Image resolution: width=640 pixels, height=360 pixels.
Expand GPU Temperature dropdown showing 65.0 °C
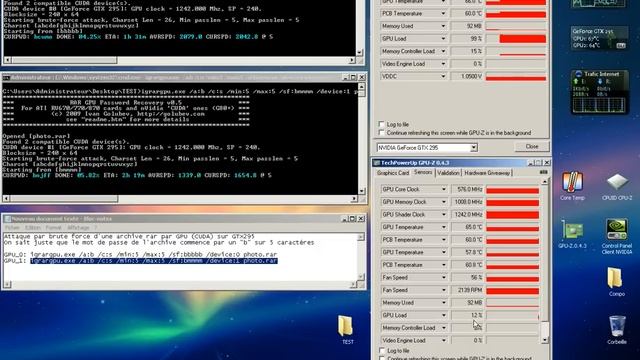tap(444, 227)
